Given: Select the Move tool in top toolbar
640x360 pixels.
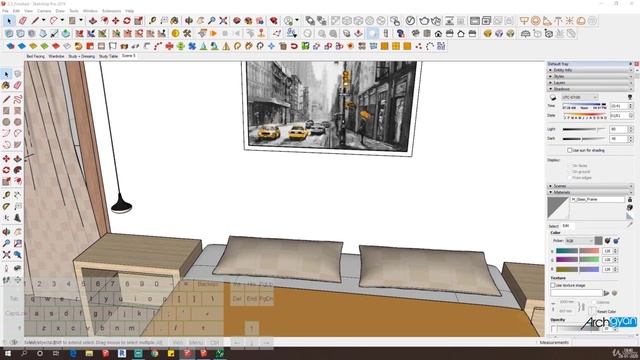Looking at the screenshot, I should (x=116, y=20).
